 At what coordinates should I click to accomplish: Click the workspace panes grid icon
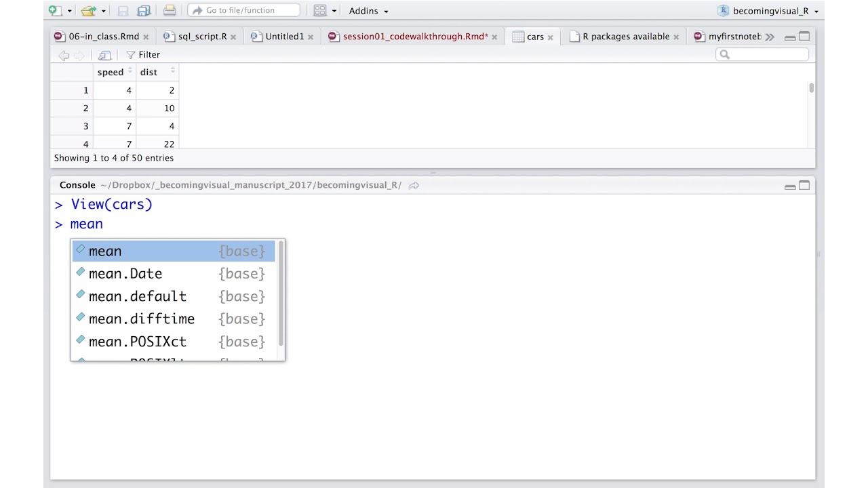(x=320, y=11)
